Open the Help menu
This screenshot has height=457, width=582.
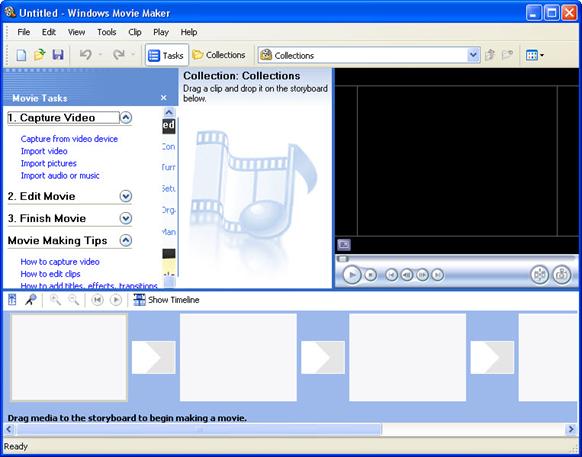click(189, 32)
